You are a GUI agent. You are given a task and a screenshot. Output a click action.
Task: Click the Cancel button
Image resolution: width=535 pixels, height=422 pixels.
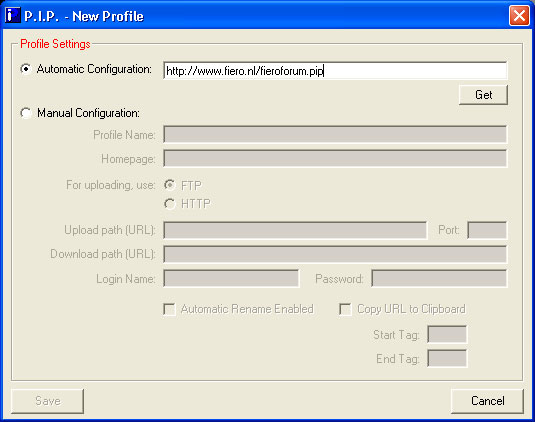click(x=487, y=401)
